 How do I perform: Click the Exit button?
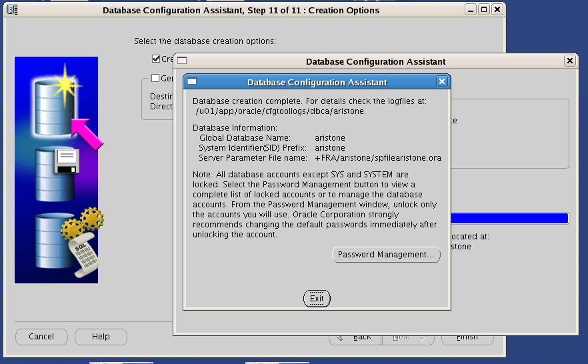317,299
